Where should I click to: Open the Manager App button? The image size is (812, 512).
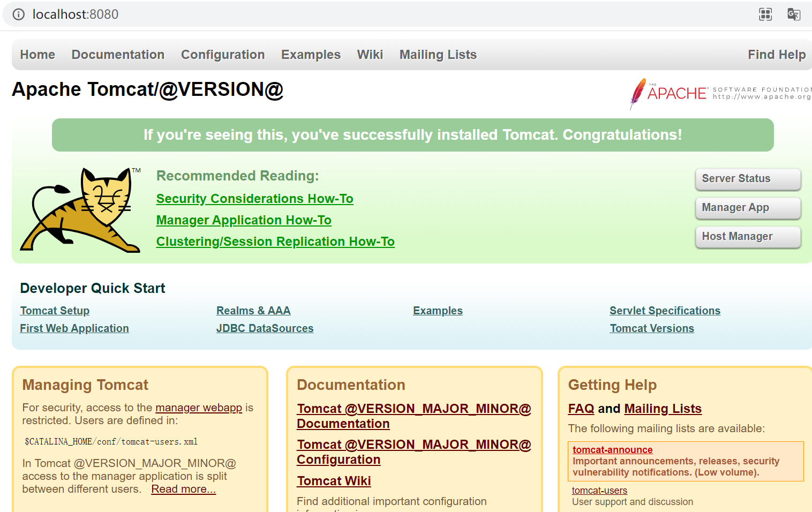[x=748, y=208]
